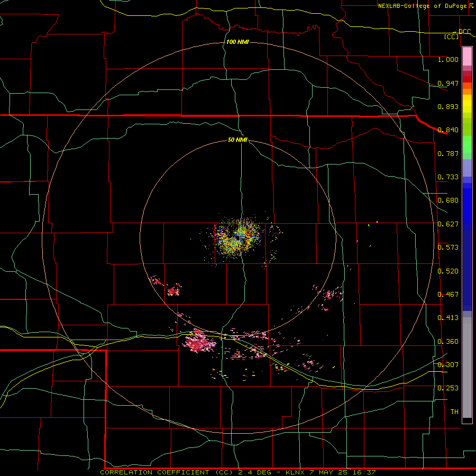Screen dimensions: 476x476
Task: Click the large pink echo blob southwest of center
Action: 199,342
